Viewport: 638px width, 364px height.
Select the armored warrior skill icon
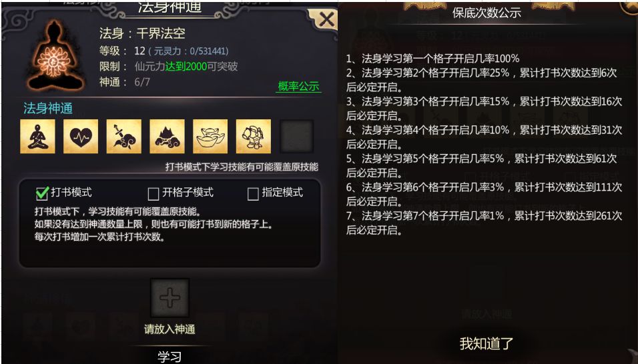[x=253, y=137]
